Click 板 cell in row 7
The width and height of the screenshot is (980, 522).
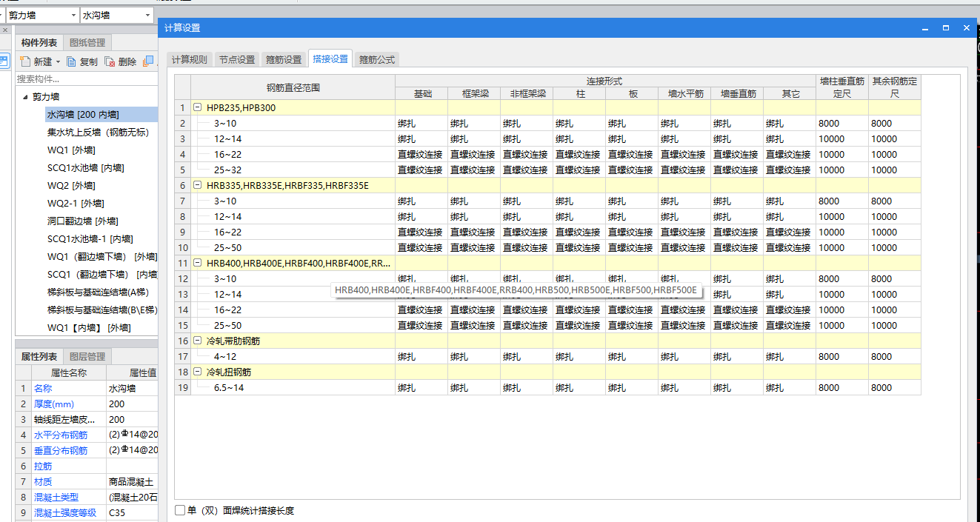pos(632,201)
